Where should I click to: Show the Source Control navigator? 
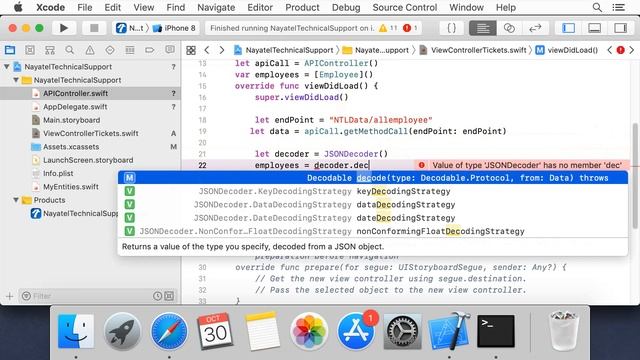pos(30,50)
